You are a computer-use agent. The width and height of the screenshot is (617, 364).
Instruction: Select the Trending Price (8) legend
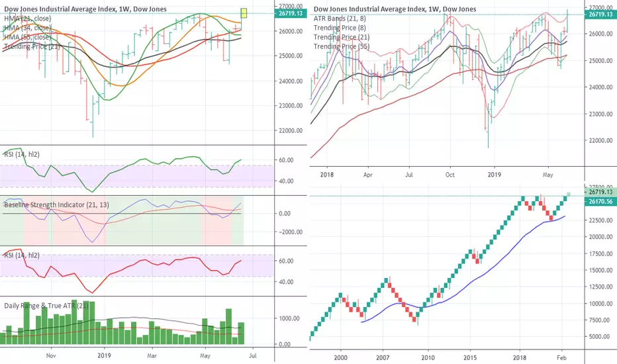[x=340, y=28]
